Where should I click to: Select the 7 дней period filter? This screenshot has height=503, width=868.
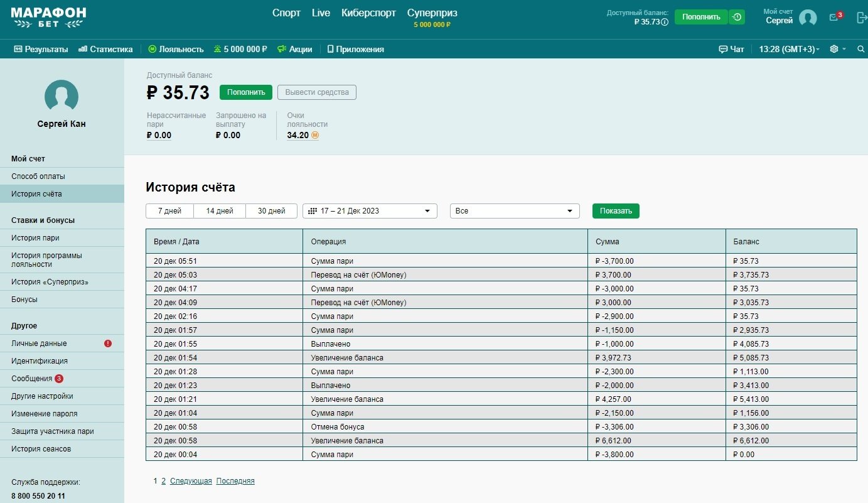[x=169, y=211]
